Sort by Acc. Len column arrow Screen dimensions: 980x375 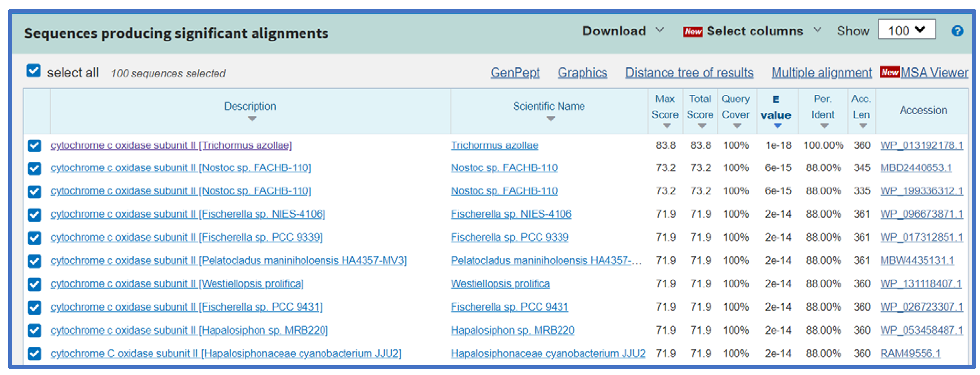click(863, 126)
